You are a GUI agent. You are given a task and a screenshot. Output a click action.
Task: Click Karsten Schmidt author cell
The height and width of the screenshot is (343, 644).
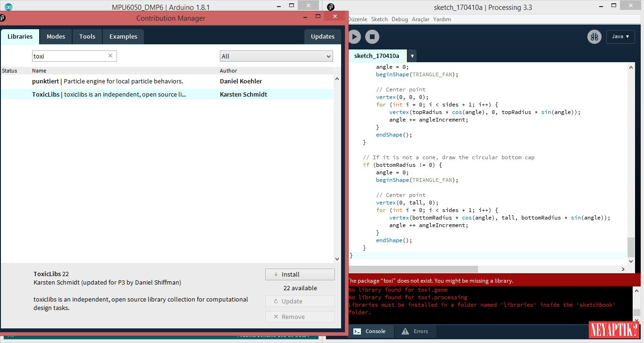(243, 94)
